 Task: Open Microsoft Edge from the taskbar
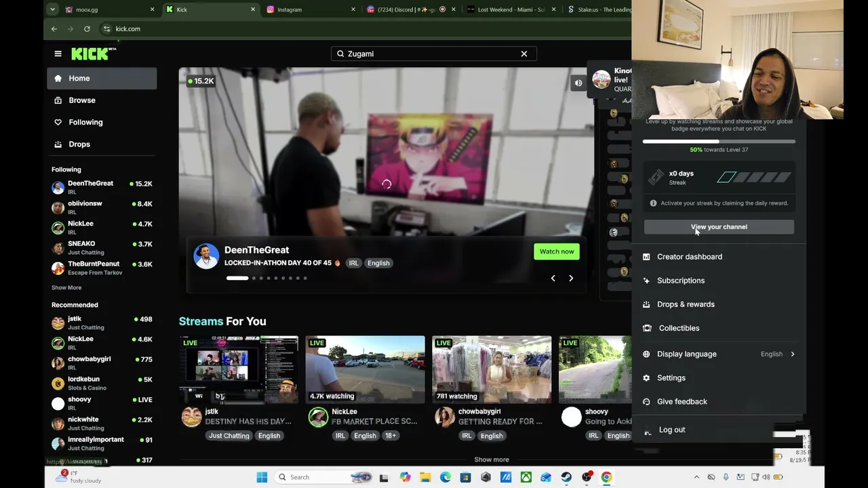[x=446, y=477]
